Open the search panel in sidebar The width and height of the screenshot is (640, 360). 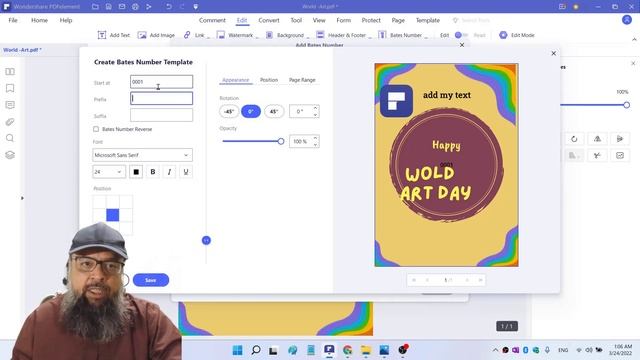10,138
